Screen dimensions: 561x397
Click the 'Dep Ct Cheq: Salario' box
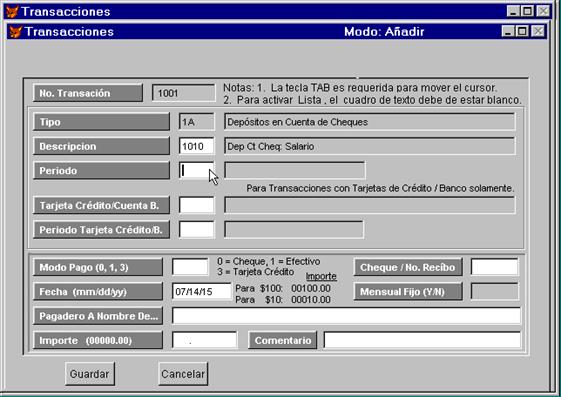coord(370,146)
